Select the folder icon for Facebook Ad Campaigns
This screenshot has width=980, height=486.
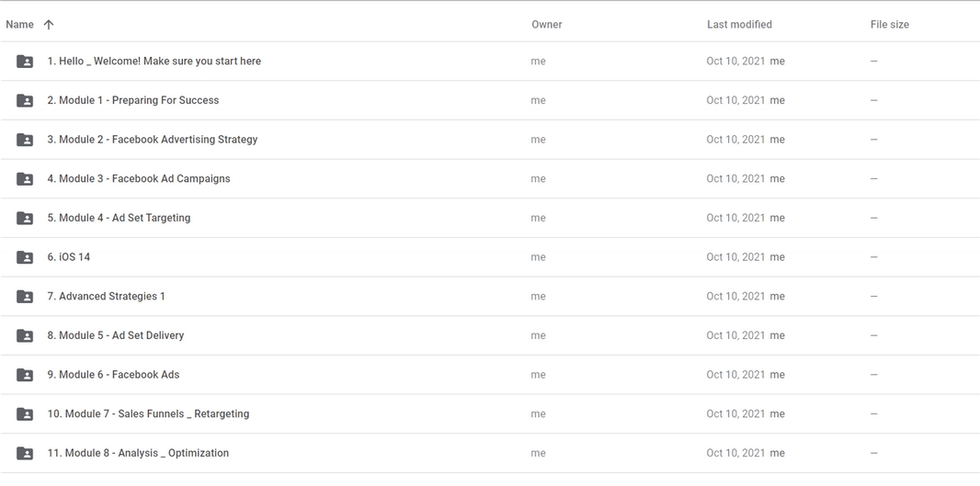(25, 178)
